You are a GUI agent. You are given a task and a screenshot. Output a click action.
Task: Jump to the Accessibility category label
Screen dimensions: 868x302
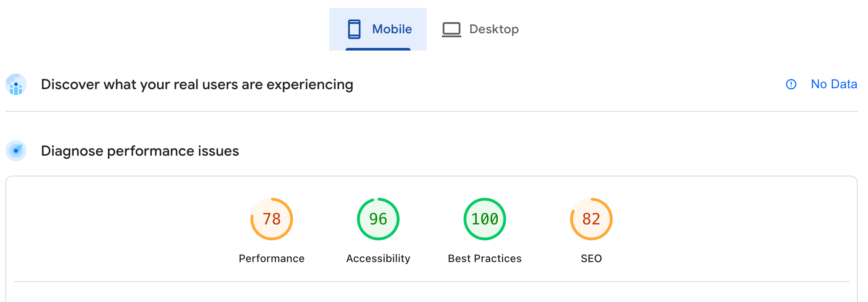coord(378,259)
